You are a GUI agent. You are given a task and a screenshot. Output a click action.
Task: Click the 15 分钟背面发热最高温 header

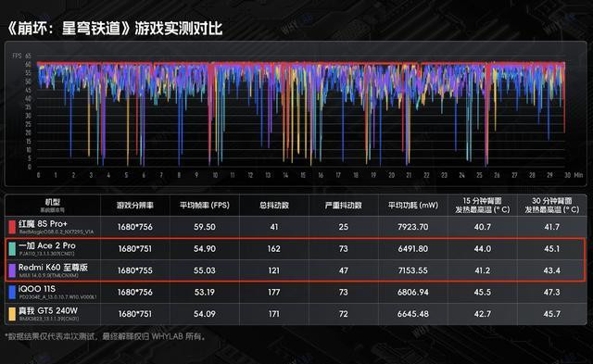(483, 206)
